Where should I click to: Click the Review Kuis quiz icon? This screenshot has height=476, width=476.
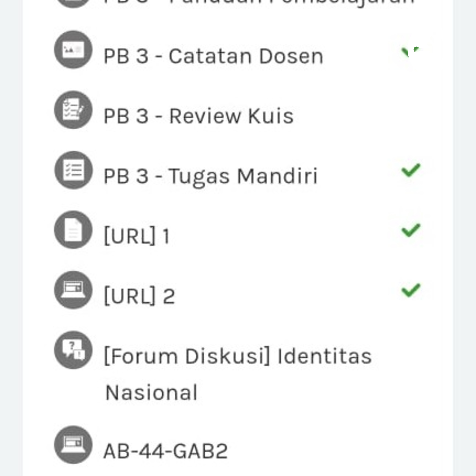(73, 110)
